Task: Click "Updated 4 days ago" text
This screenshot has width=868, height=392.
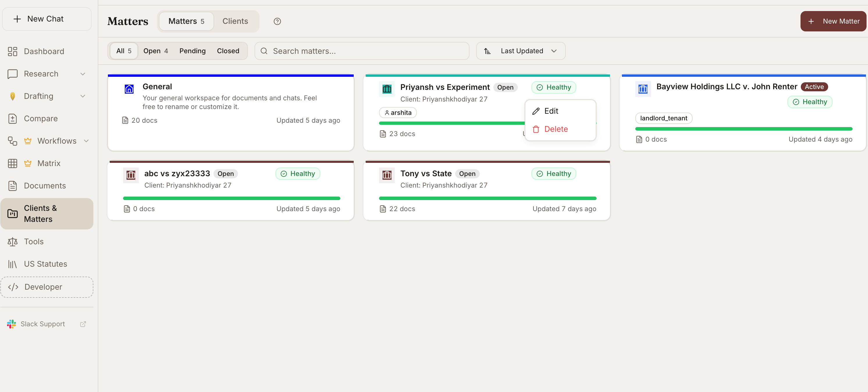Action: [x=820, y=139]
